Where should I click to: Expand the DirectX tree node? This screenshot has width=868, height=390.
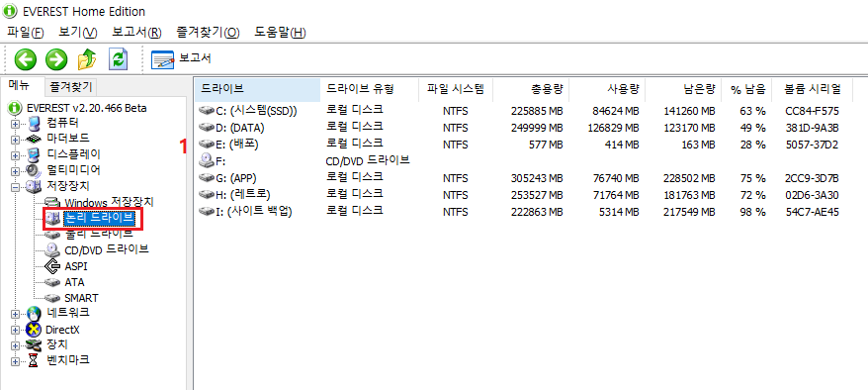tap(15, 330)
